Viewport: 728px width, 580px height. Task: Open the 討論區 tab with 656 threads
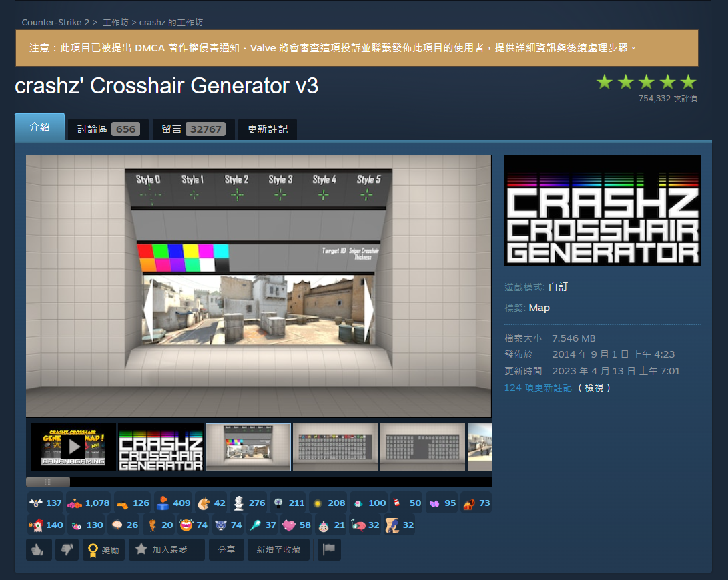(108, 129)
